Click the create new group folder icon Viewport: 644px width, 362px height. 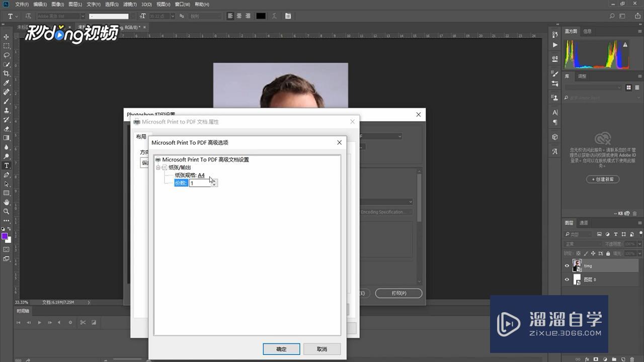pyautogui.click(x=614, y=359)
